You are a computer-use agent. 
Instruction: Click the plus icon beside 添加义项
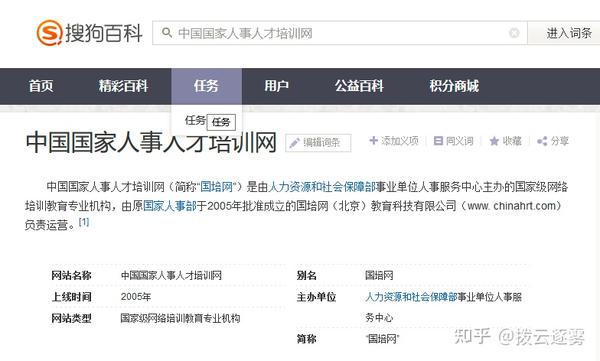pos(373,140)
